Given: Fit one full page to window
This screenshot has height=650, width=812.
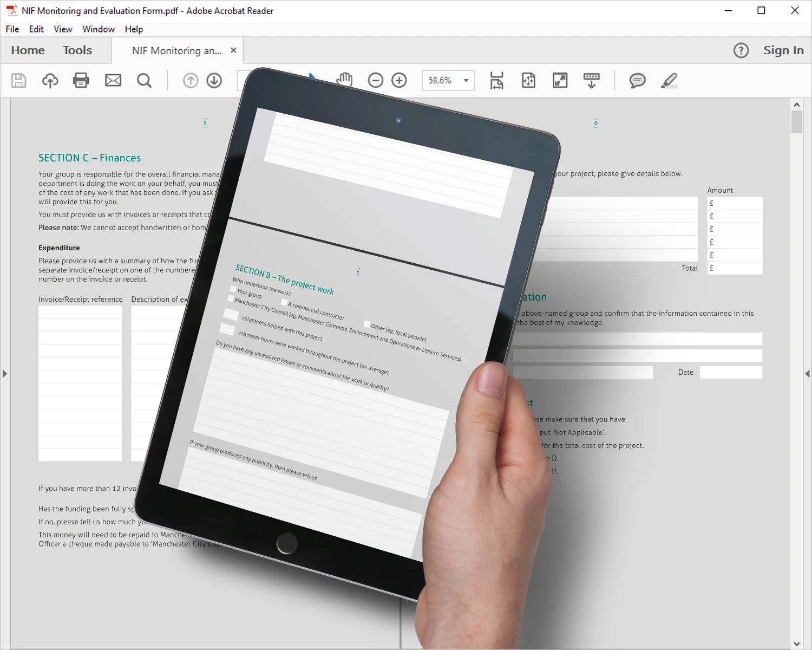Looking at the screenshot, I should tap(528, 81).
